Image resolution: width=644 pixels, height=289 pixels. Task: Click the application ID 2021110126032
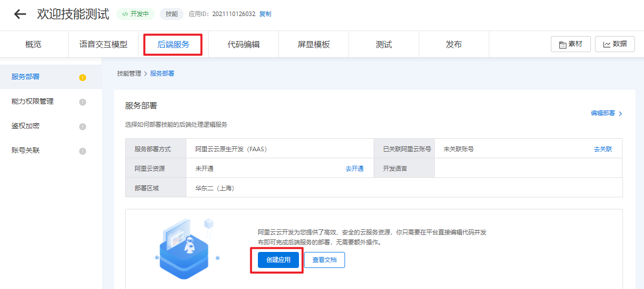point(234,14)
